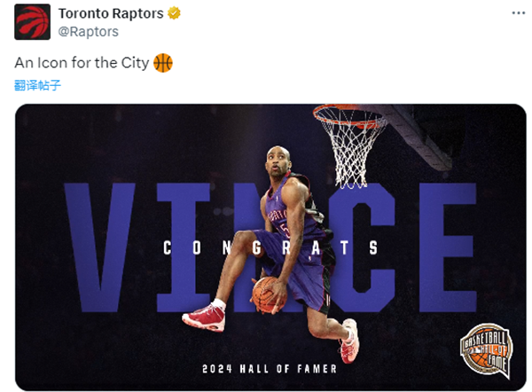Click the Toronto Raptors display name
The height and width of the screenshot is (392, 532).
(x=111, y=13)
